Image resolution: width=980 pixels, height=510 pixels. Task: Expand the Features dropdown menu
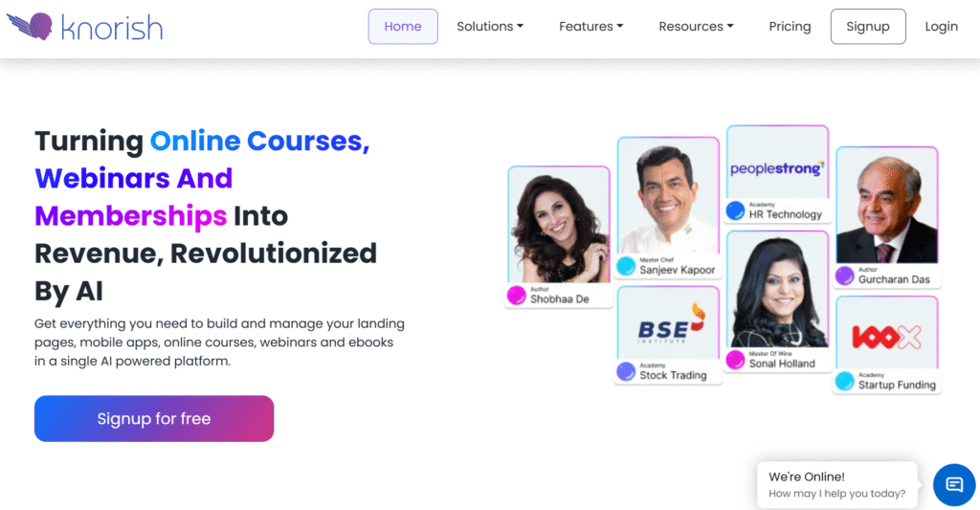(x=590, y=26)
